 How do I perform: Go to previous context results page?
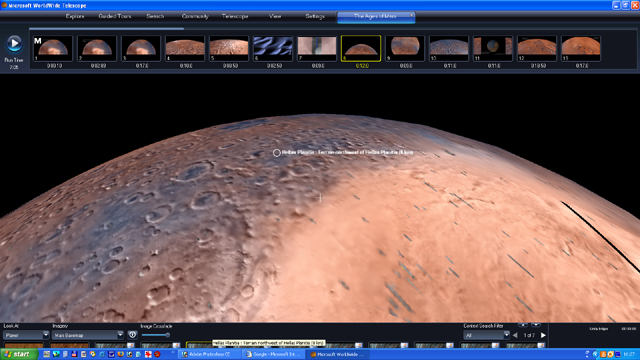[515, 335]
